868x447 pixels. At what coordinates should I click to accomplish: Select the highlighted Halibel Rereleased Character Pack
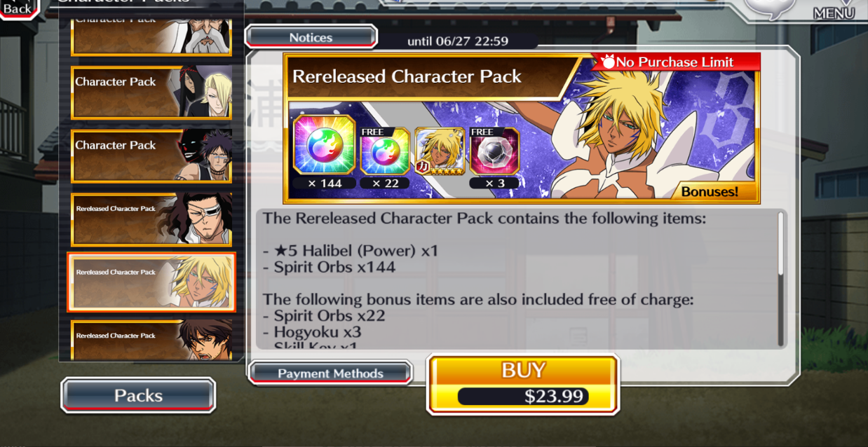coord(151,282)
